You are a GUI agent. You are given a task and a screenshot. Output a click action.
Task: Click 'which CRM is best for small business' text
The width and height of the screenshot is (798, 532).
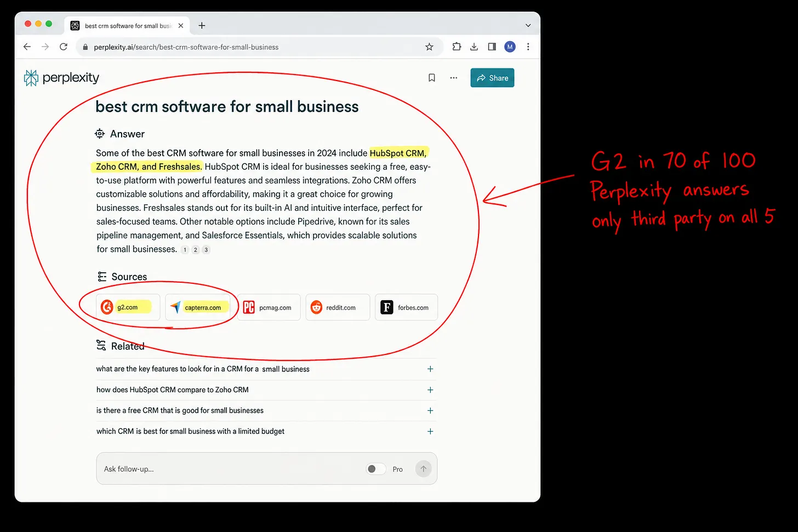coord(190,431)
